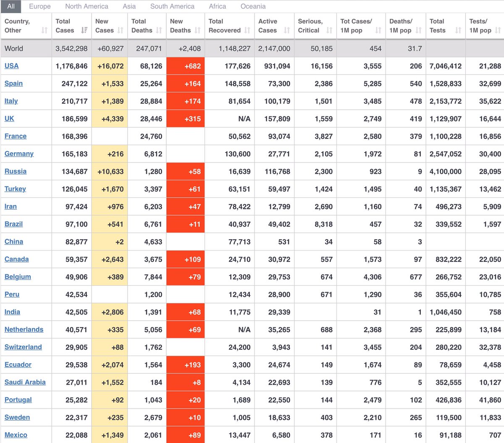The image size is (504, 443).
Task: Open the Turkey country link
Action: point(15,189)
